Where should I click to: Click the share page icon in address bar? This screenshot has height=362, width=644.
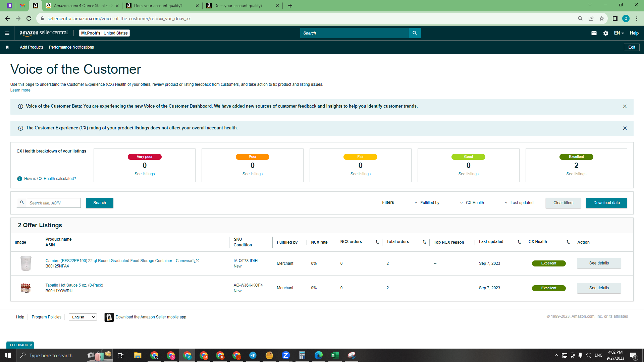pyautogui.click(x=591, y=18)
